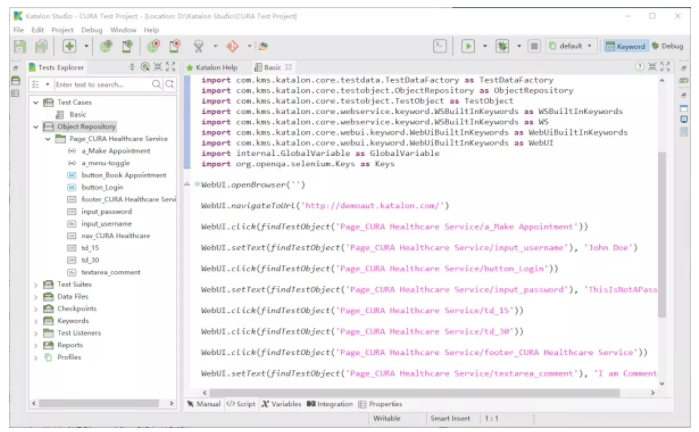Open the dropdown arrow beside the tools icon

pos(215,46)
